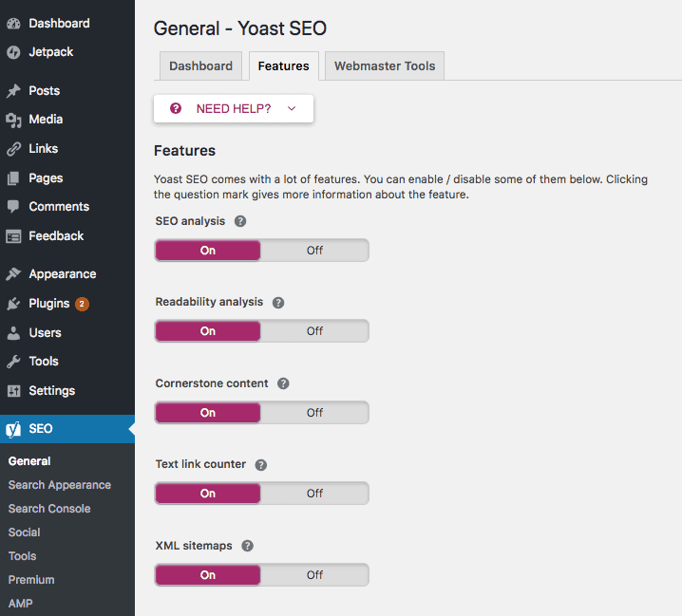Image resolution: width=682 pixels, height=616 pixels.
Task: Open Search Console submenu link
Action: 49,509
